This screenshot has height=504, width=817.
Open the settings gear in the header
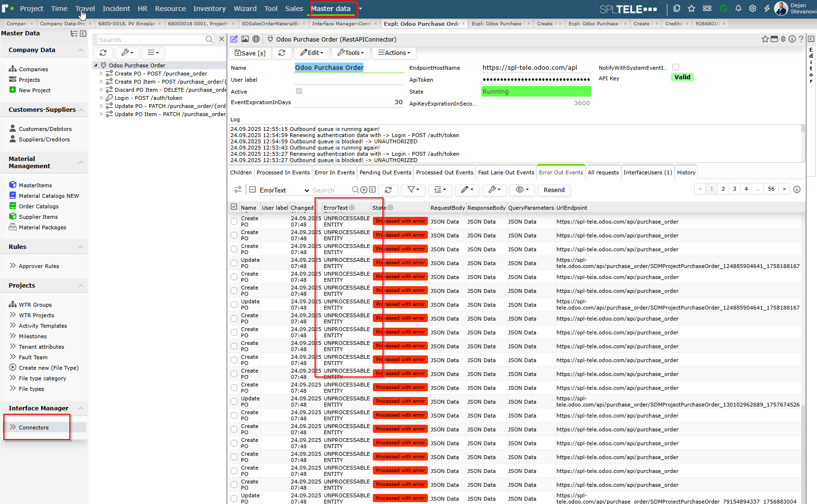point(752,9)
